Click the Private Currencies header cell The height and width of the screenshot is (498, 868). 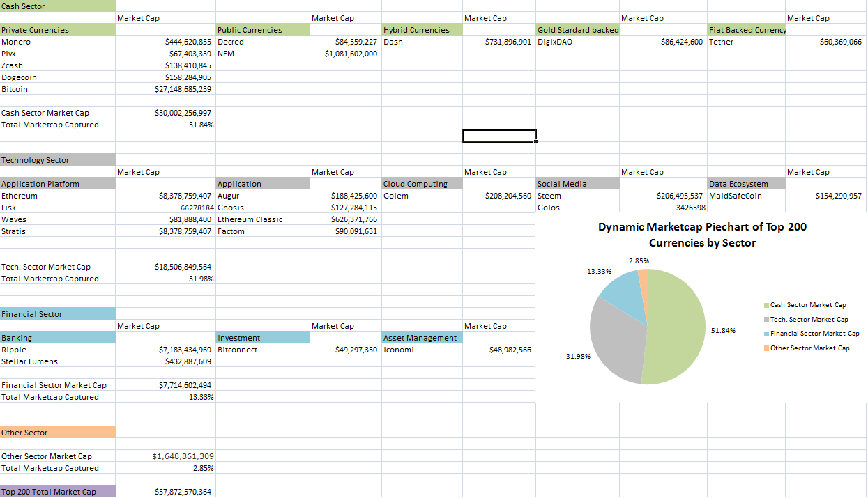[x=58, y=30]
